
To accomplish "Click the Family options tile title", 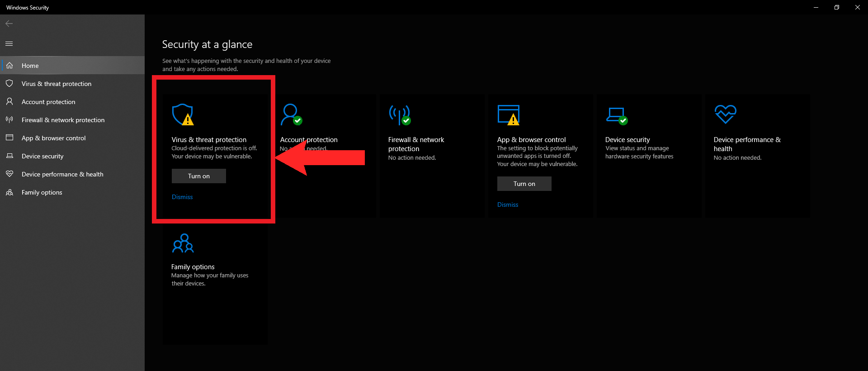I will pyautogui.click(x=193, y=267).
